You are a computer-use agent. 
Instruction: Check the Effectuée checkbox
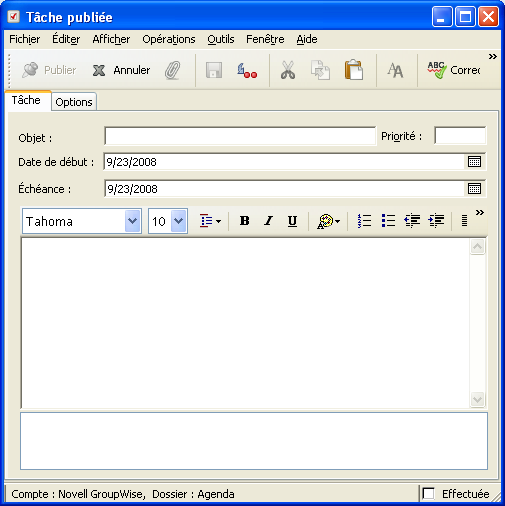(428, 494)
